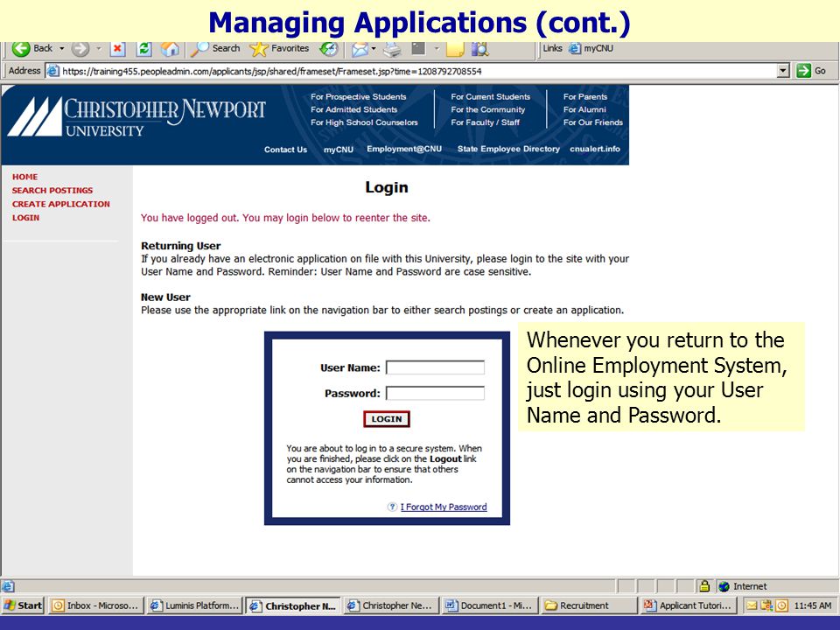Select Employment@CNU in header menu
This screenshot has height=630, width=840.
pos(404,149)
